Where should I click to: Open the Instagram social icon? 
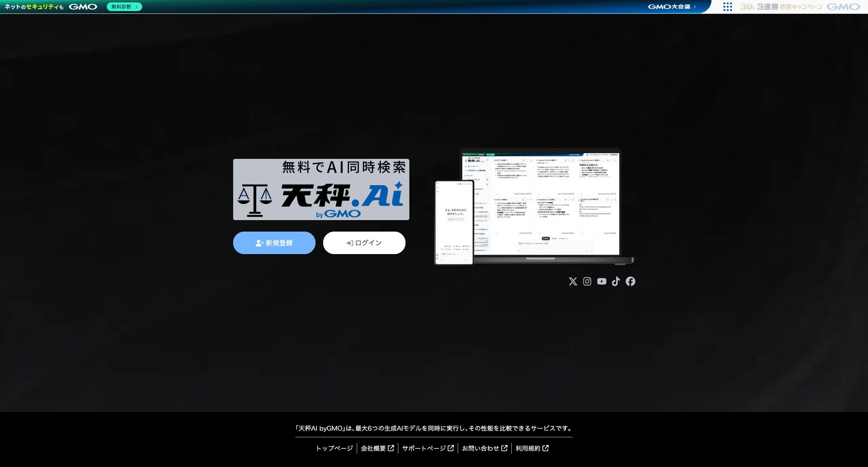pyautogui.click(x=587, y=281)
